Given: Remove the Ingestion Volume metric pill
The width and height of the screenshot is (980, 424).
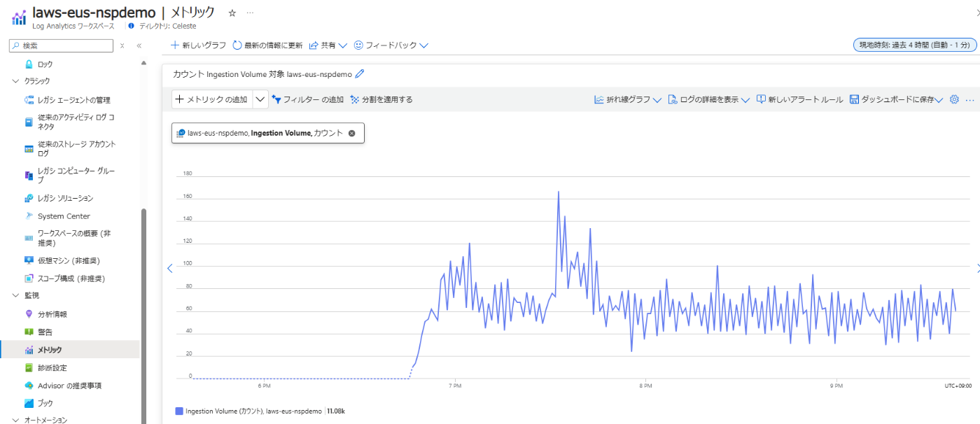Looking at the screenshot, I should pos(351,133).
